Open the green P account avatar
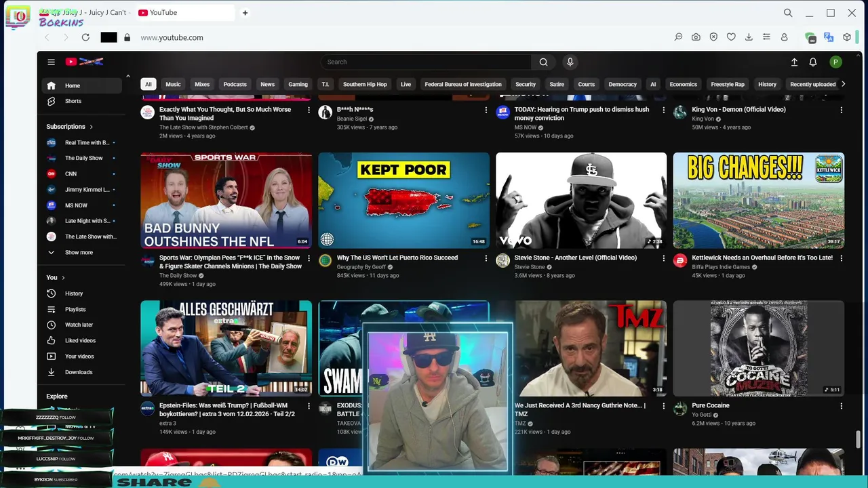This screenshot has width=868, height=488. (x=835, y=62)
